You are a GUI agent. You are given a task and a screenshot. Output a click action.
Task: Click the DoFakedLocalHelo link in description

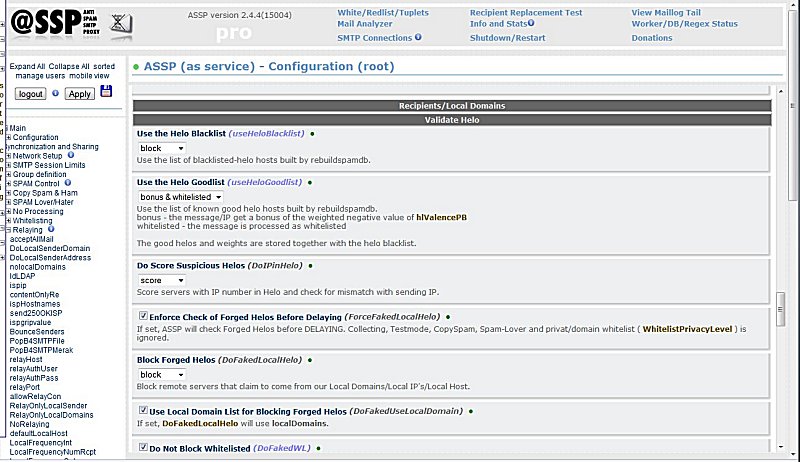point(200,423)
